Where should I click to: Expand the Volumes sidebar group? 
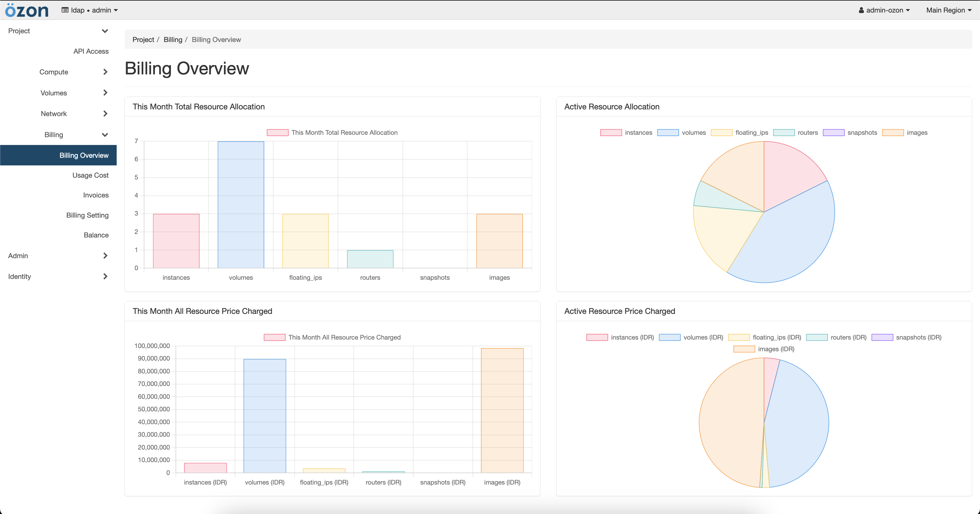click(58, 93)
